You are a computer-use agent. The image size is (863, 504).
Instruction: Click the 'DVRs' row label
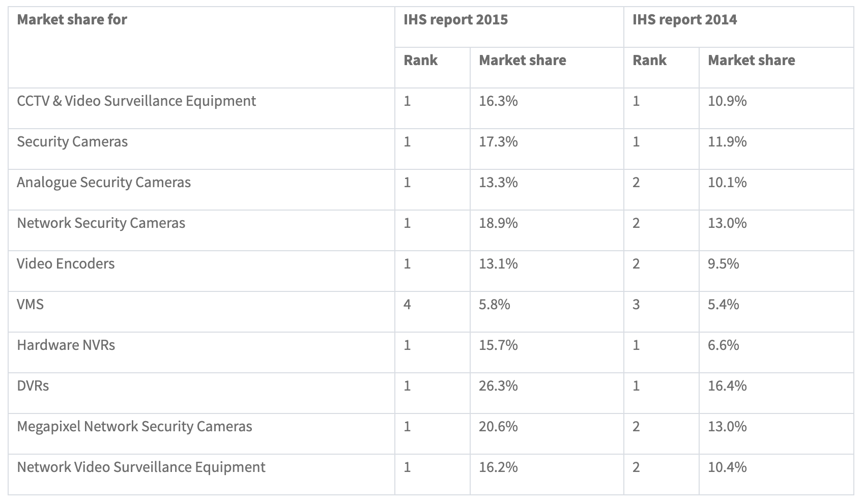(32, 386)
